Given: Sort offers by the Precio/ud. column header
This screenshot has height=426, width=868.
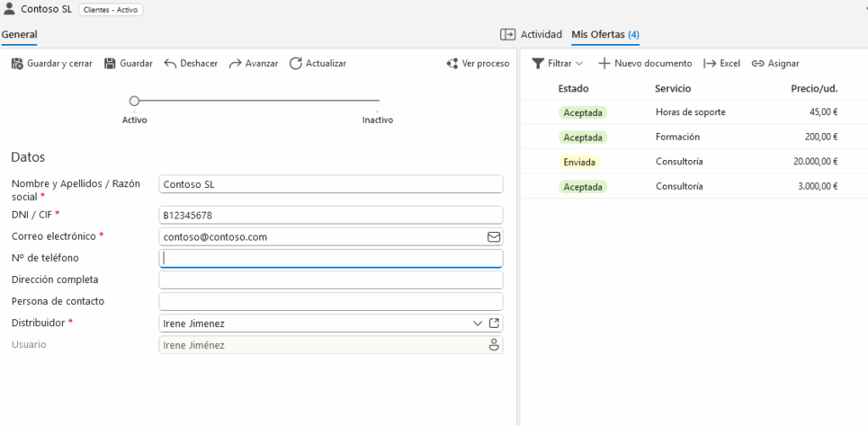Looking at the screenshot, I should point(814,88).
